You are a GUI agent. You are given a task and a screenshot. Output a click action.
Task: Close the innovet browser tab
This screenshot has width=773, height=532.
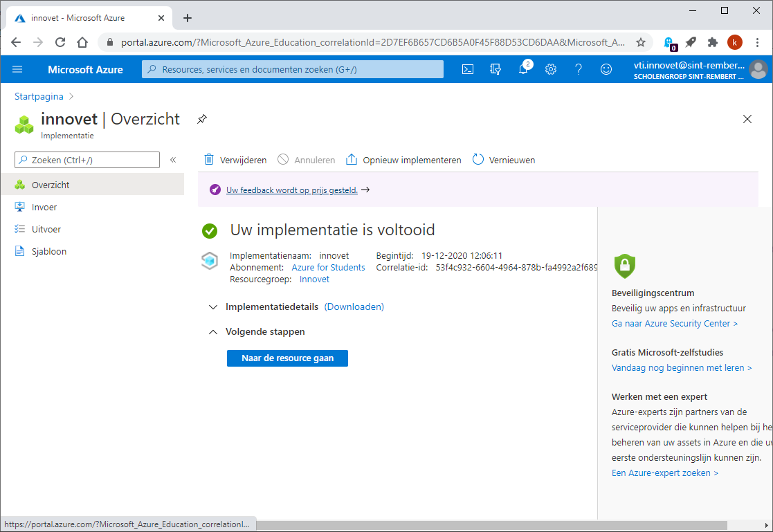point(161,18)
